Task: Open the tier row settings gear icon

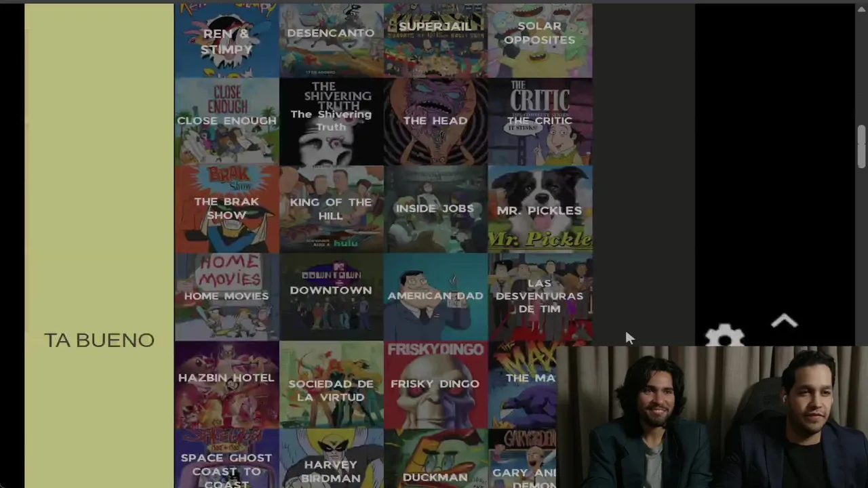Action: pos(724,335)
